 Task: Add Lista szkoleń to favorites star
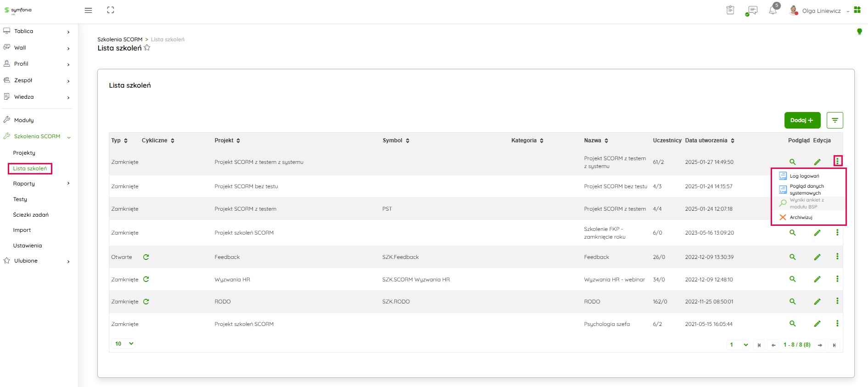(147, 48)
